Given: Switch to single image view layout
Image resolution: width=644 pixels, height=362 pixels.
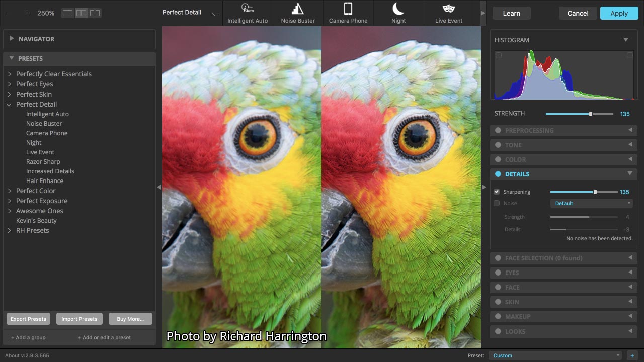Looking at the screenshot, I should [x=67, y=13].
